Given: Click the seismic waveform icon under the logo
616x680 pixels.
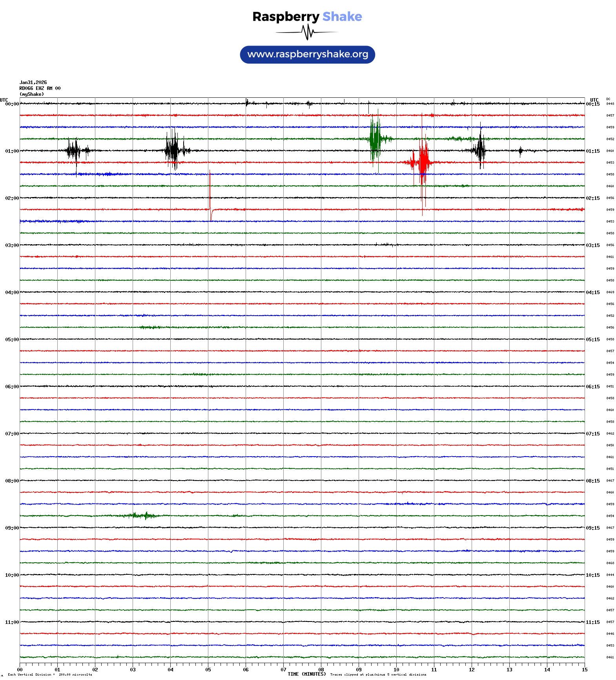Looking at the screenshot, I should click(307, 32).
